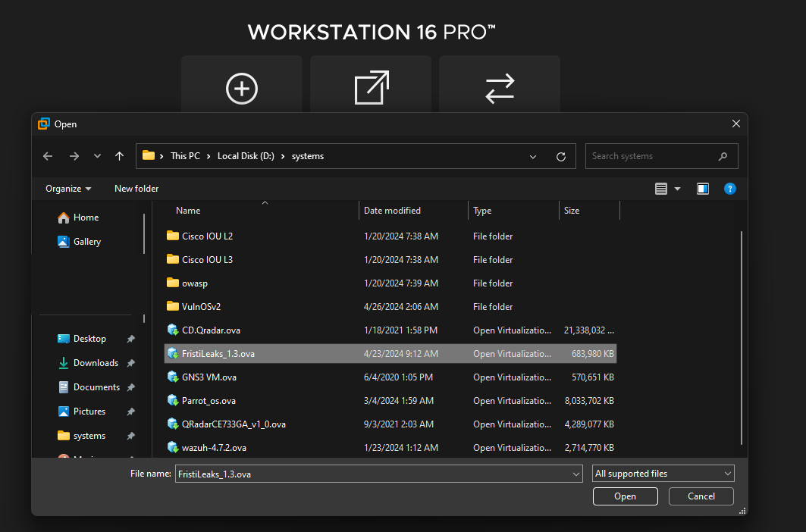The height and width of the screenshot is (532, 806).
Task: Open Downloads quick access item
Action: pos(88,363)
